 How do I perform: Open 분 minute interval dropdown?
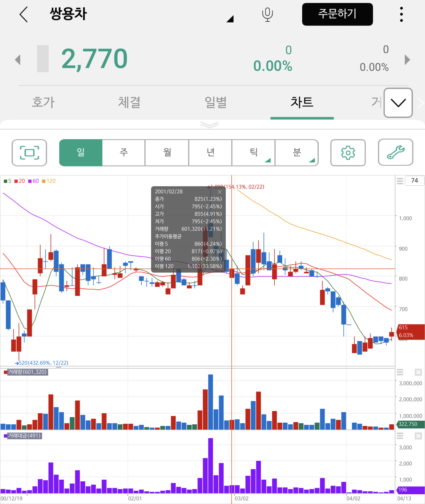point(297,153)
